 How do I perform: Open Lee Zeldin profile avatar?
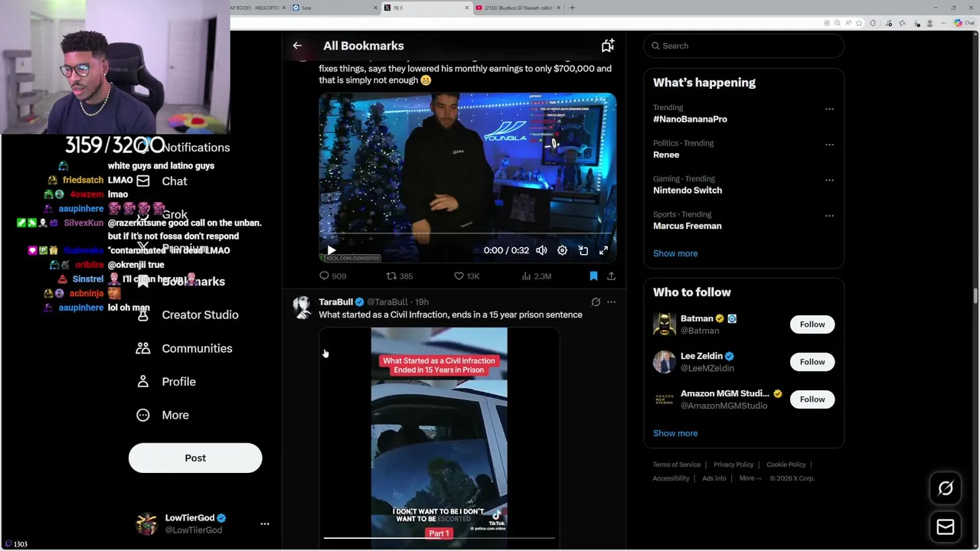(x=664, y=362)
